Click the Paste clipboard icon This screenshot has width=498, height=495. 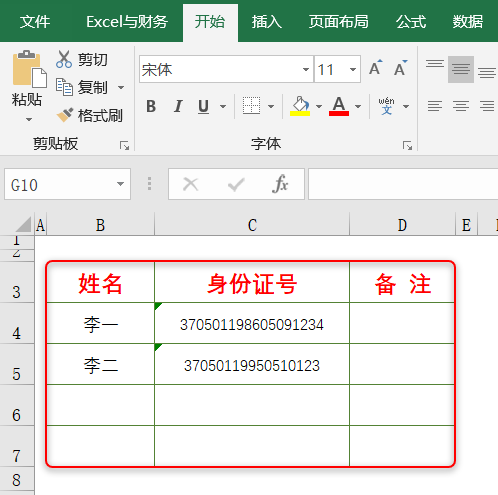click(29, 69)
